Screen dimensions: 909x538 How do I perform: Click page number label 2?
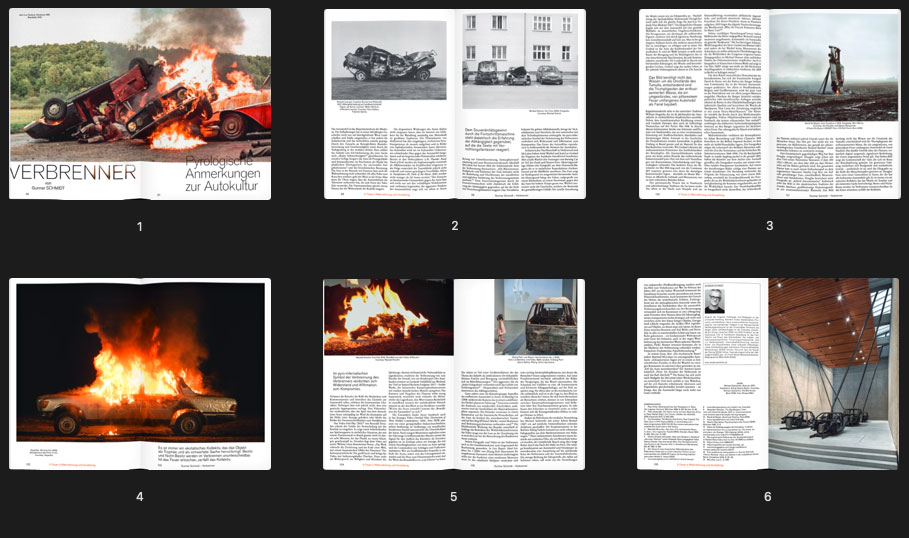click(454, 227)
